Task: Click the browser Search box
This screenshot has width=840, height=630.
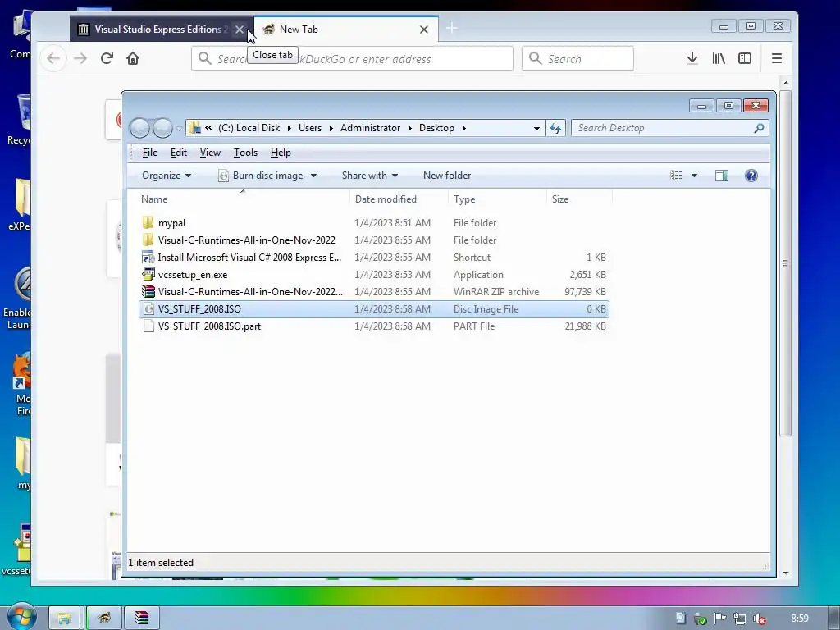Action: coord(577,58)
